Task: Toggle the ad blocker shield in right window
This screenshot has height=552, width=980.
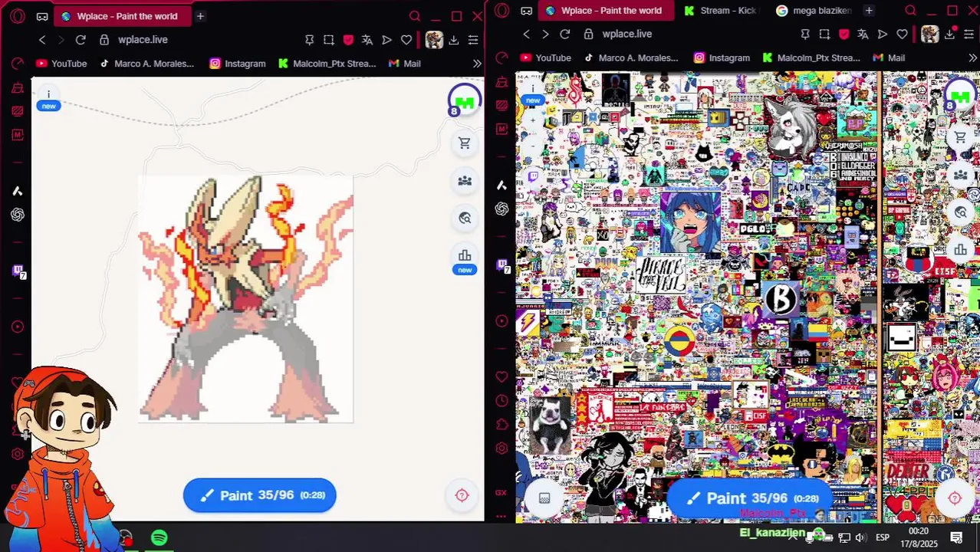Action: coord(844,34)
